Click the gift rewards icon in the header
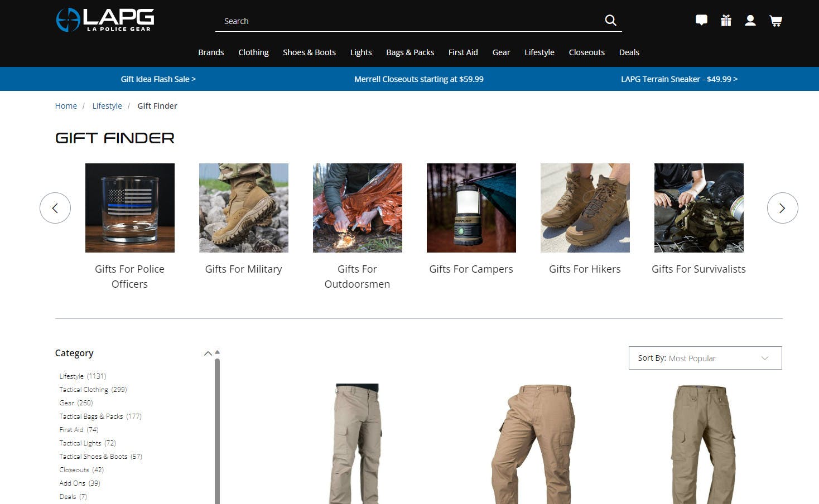 726,20
